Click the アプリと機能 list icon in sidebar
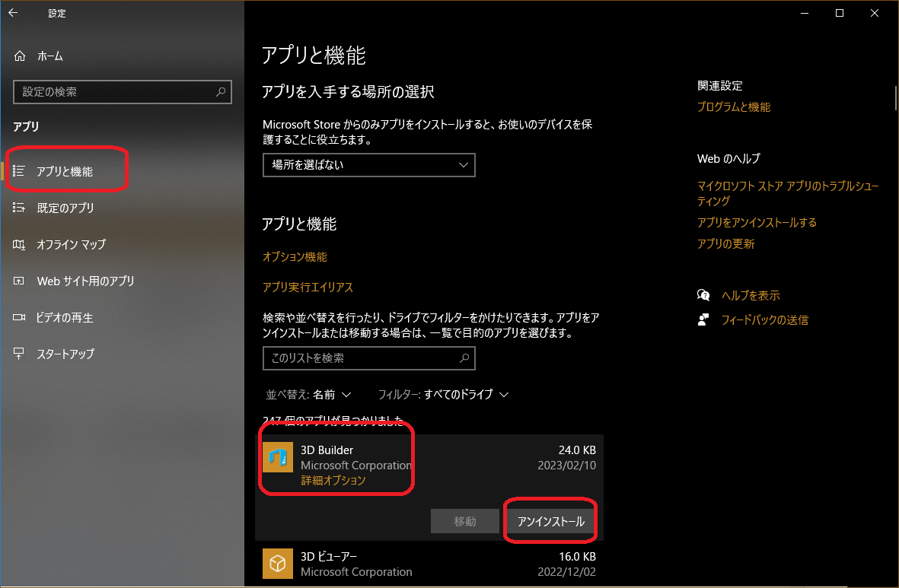 coord(19,171)
